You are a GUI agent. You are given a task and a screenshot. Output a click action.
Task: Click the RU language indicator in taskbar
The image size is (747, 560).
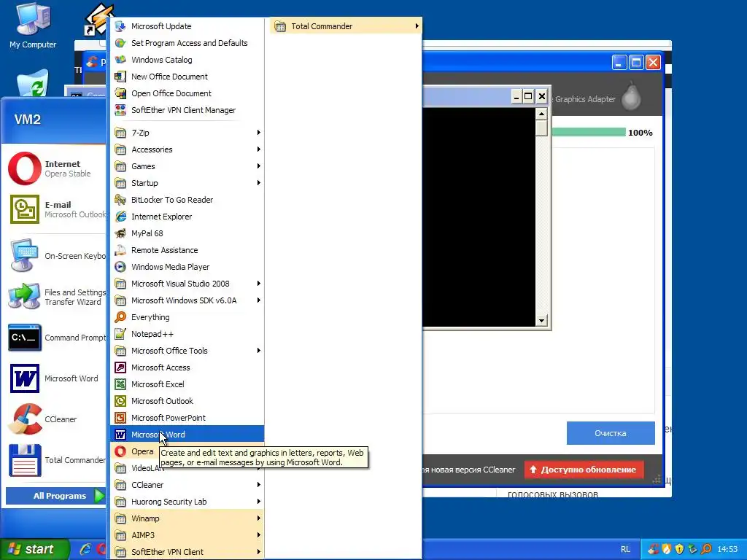[x=625, y=549]
